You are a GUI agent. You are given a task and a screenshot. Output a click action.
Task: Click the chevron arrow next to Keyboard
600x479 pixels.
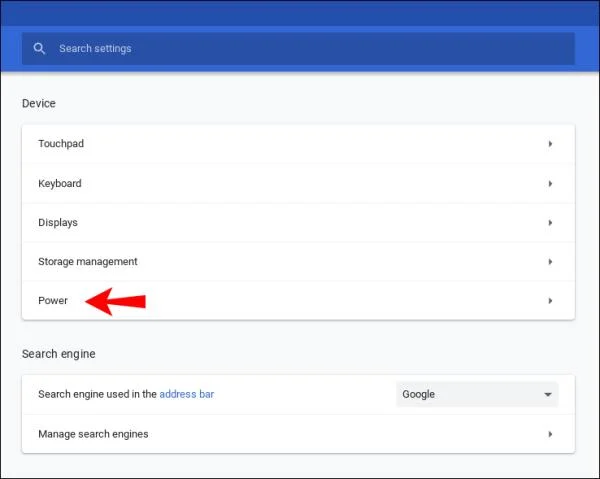point(550,184)
